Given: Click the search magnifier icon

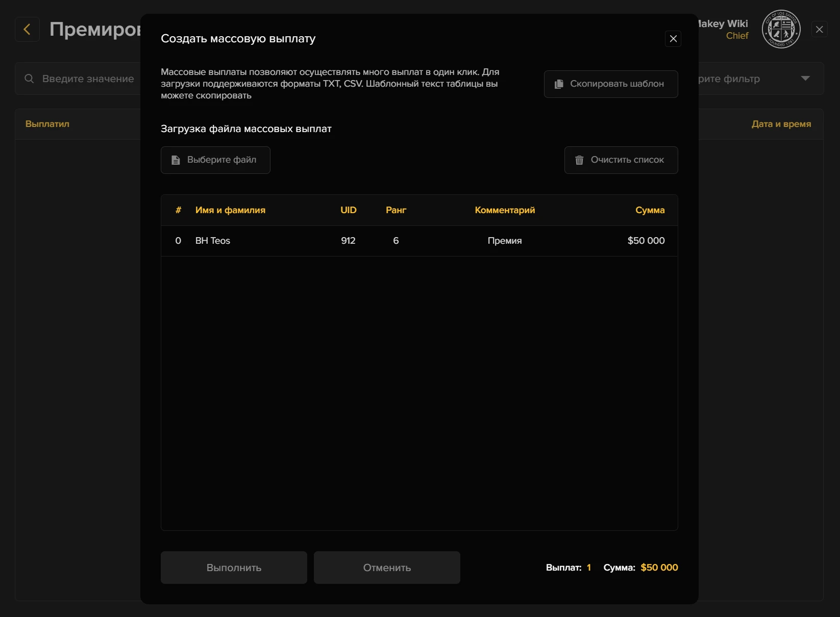Looking at the screenshot, I should coord(30,79).
